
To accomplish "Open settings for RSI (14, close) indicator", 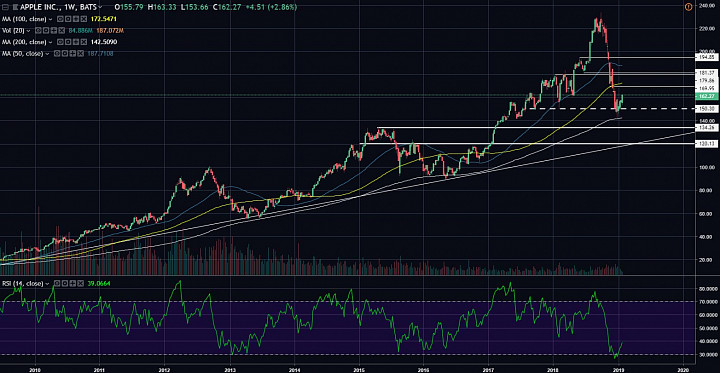I will (x=65, y=283).
